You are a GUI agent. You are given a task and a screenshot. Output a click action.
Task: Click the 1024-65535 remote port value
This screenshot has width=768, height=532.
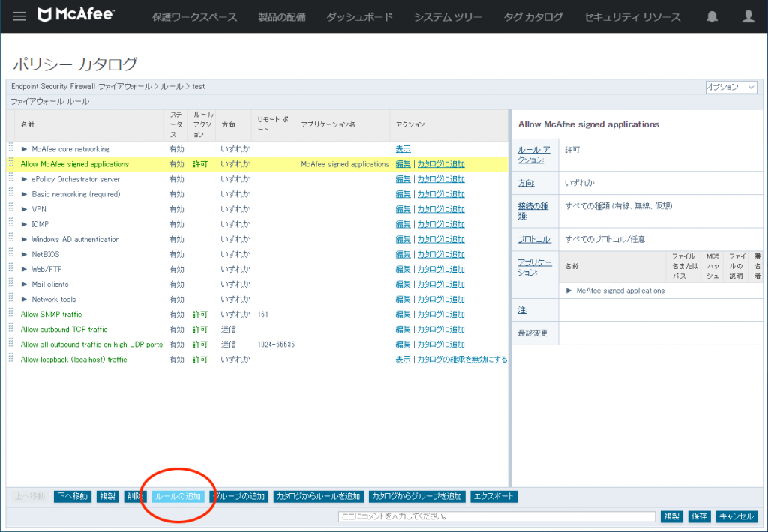276,345
